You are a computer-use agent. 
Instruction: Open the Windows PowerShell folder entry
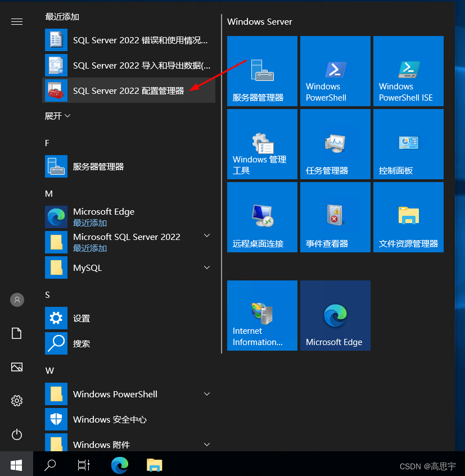coord(129,394)
